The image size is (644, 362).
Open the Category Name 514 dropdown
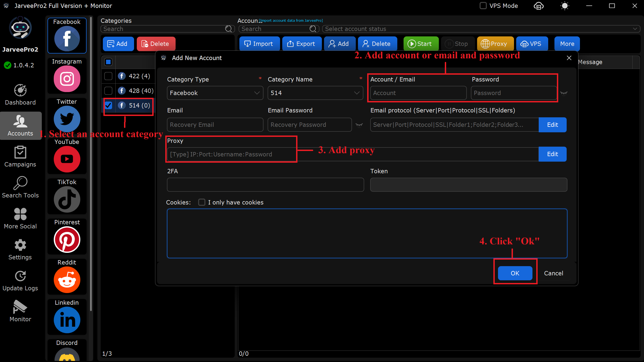(315, 93)
